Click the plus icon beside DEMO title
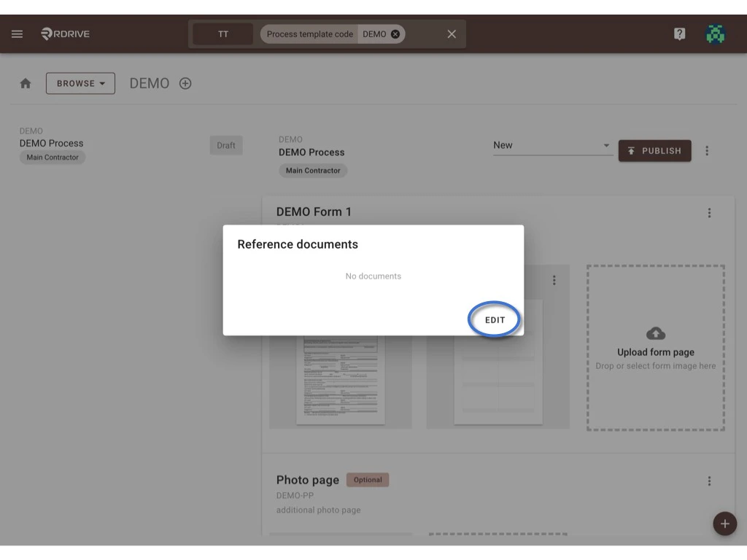Viewport: 747px width, 560px height. (185, 82)
